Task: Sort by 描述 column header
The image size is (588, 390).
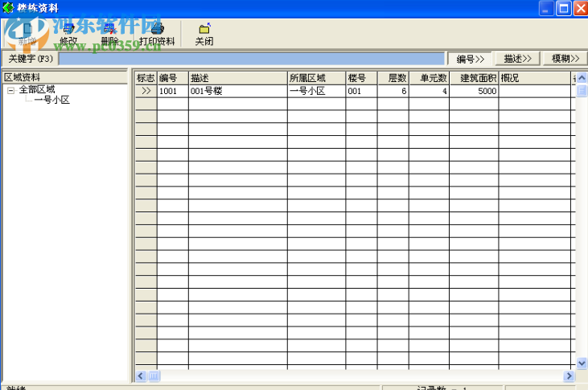Action: (238, 78)
